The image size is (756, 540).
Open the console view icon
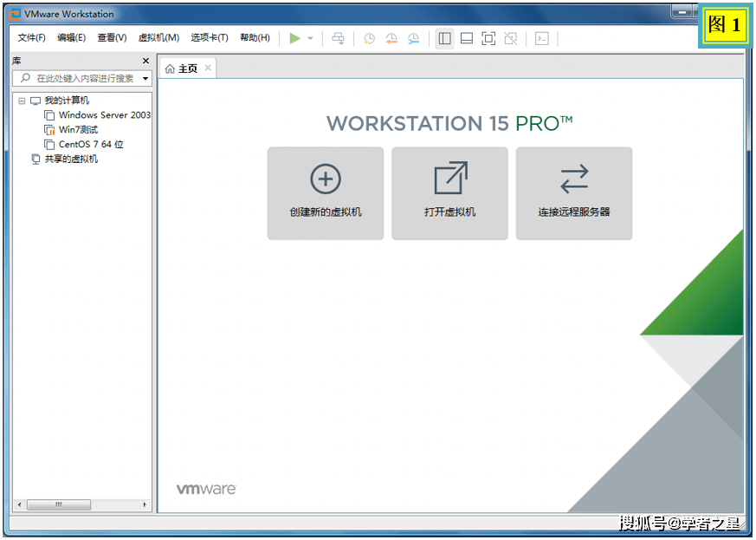click(x=542, y=39)
